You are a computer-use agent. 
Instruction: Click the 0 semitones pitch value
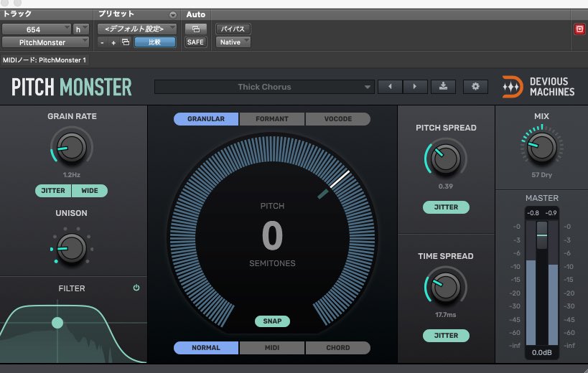[272, 235]
